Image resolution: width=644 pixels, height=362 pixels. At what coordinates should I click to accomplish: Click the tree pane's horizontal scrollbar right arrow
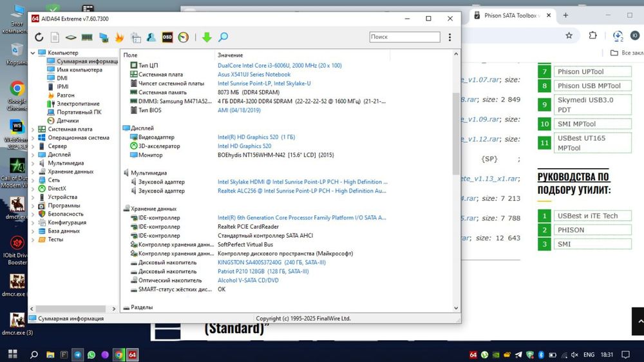[x=114, y=309]
